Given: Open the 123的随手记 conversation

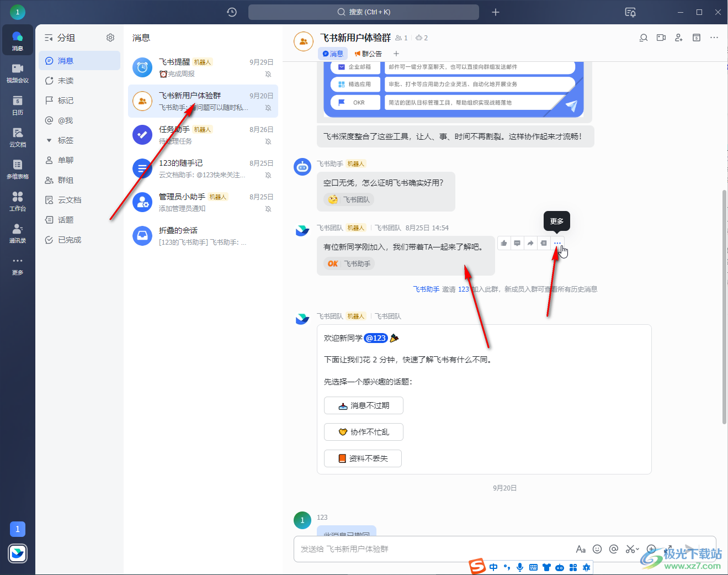Looking at the screenshot, I should click(203, 168).
